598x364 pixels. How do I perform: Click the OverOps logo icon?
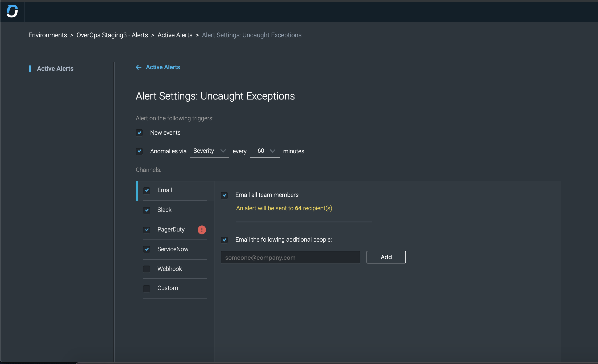(x=12, y=11)
